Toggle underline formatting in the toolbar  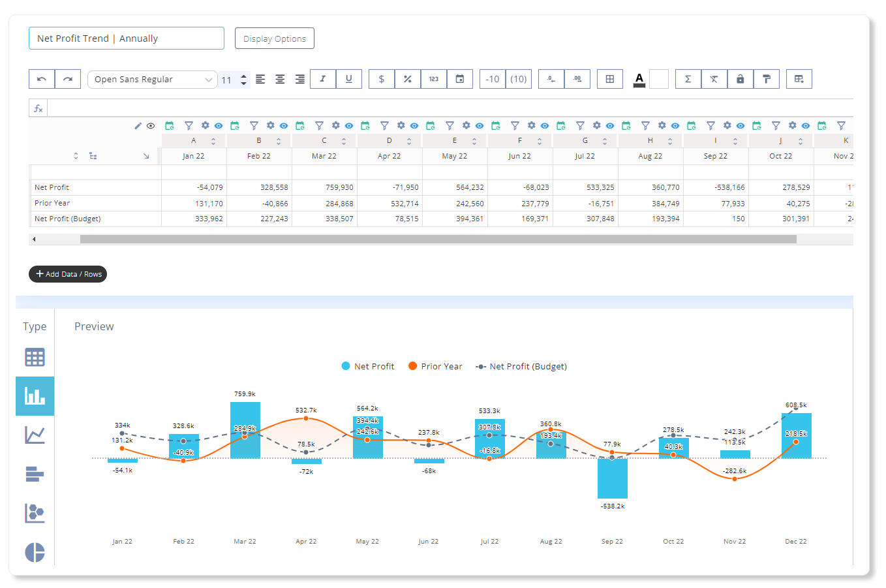(348, 78)
